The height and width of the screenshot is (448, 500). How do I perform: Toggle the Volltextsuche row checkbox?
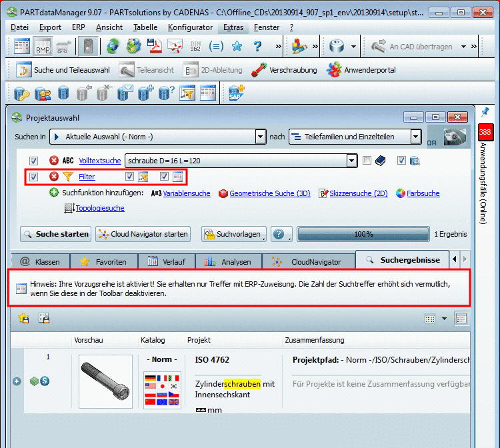33,161
